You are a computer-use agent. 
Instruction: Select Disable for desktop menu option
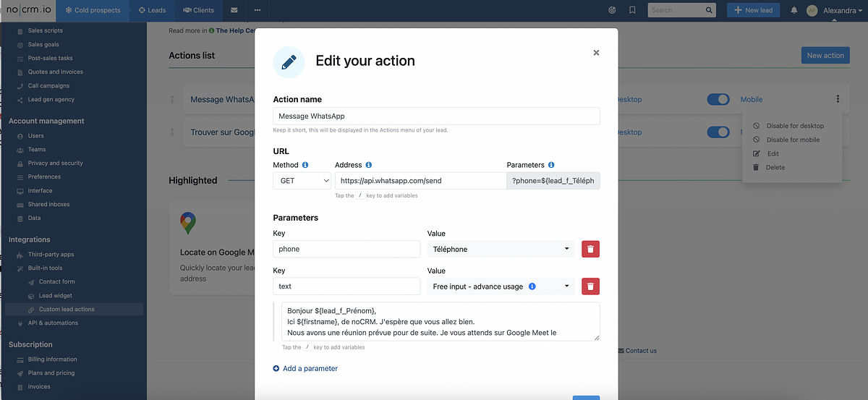pos(794,126)
